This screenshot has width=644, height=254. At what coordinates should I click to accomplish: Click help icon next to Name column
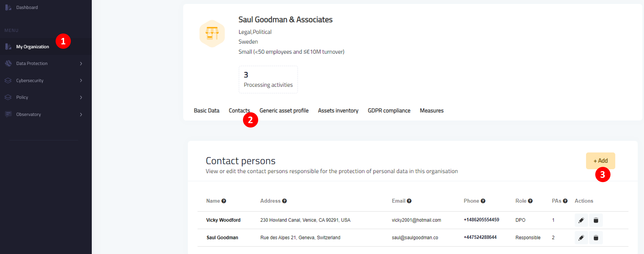tap(224, 201)
